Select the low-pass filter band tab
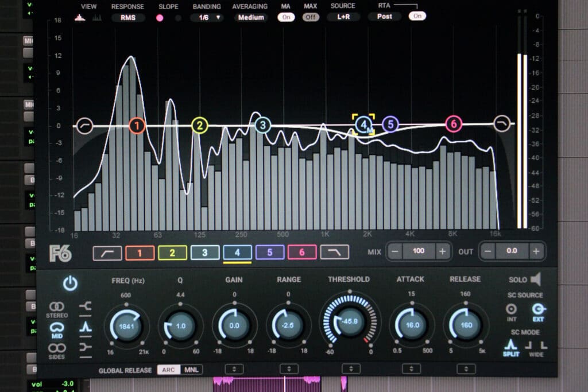Screen dimensions: 588x392 (x=335, y=252)
